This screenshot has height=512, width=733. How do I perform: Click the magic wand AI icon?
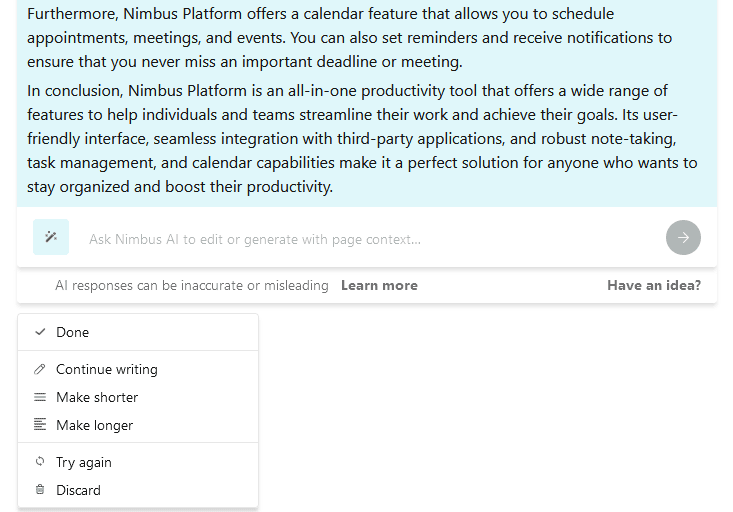click(51, 237)
